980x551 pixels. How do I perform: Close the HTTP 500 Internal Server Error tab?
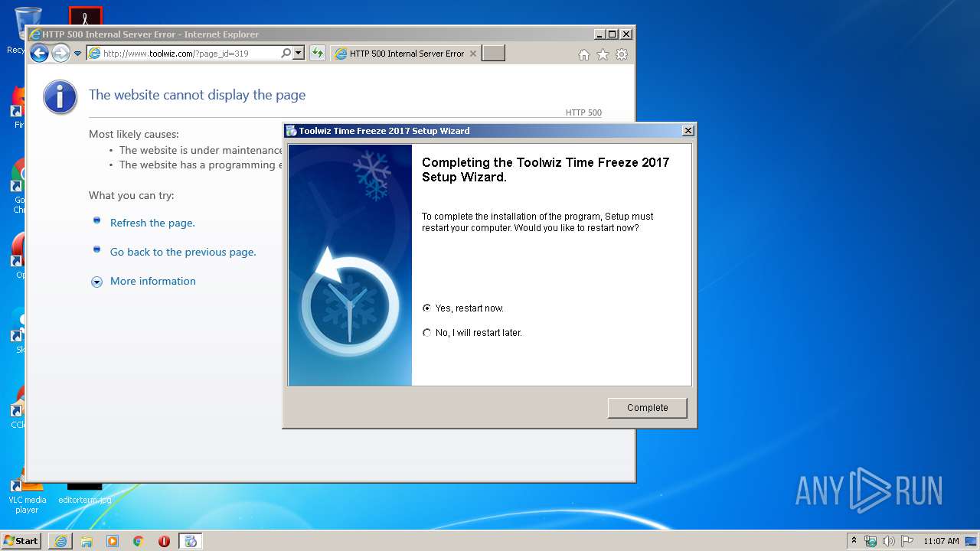coord(472,54)
